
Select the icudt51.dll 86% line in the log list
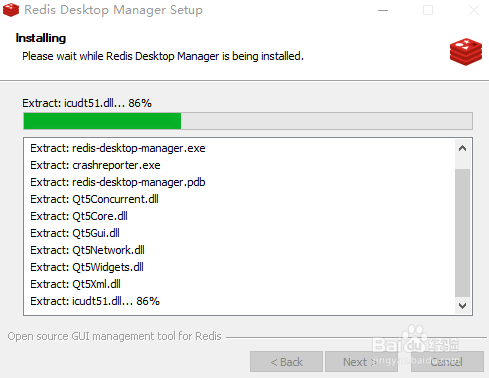click(95, 301)
